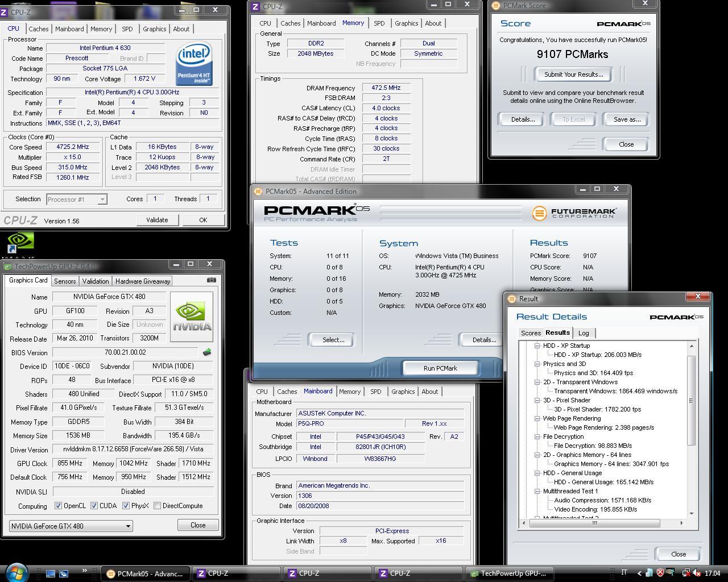
Task: Collapse the HDD - XP Startup node
Action: click(x=536, y=346)
